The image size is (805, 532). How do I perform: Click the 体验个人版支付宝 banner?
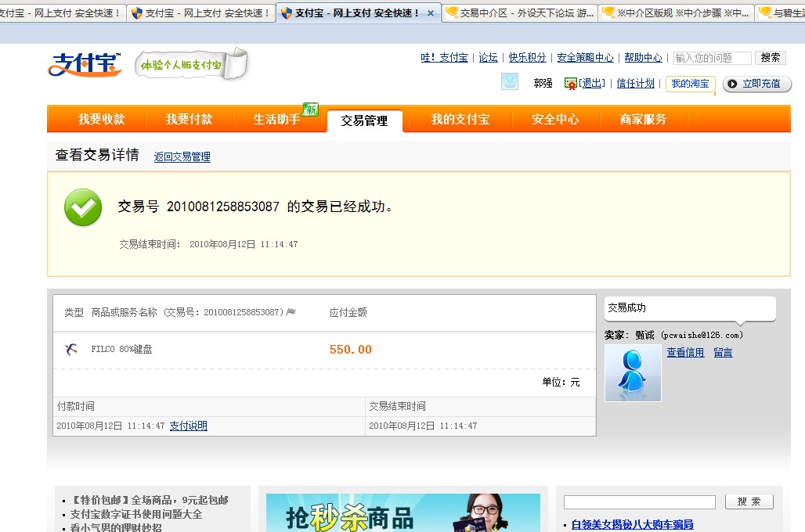190,66
